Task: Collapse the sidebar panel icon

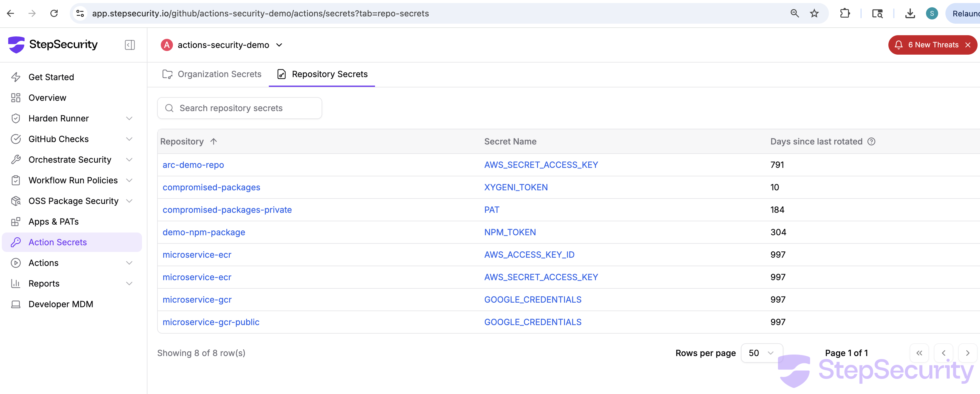Action: click(x=130, y=45)
